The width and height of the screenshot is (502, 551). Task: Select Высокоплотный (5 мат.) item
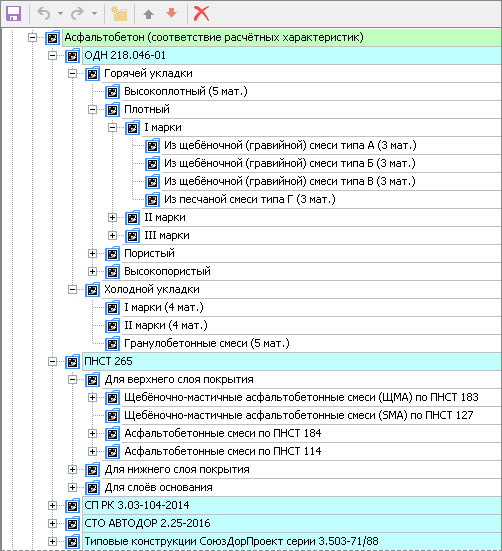(186, 91)
